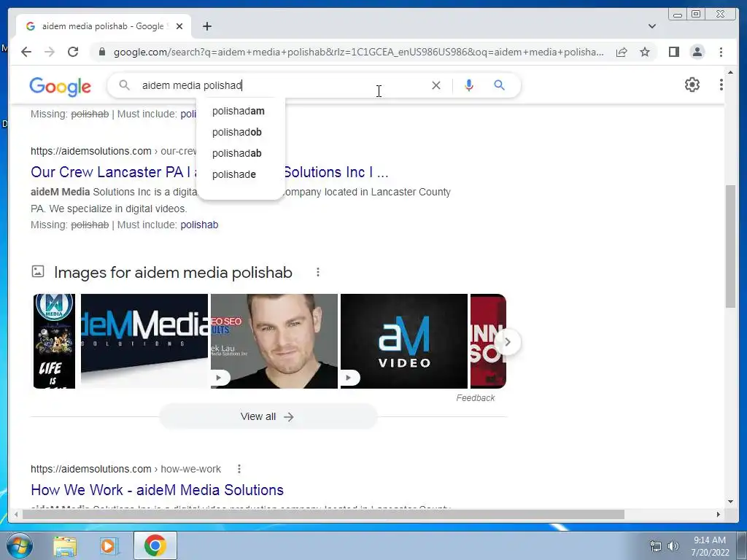Open the Chrome side panel
Image resolution: width=747 pixels, height=560 pixels.
coord(673,52)
